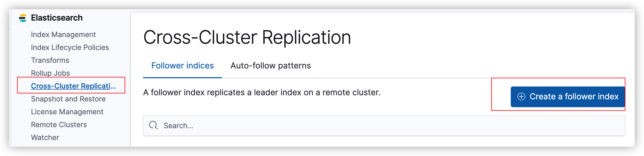Image resolution: width=644 pixels, height=156 pixels.
Task: Open Index Lifecycle Policies
Action: [70, 47]
